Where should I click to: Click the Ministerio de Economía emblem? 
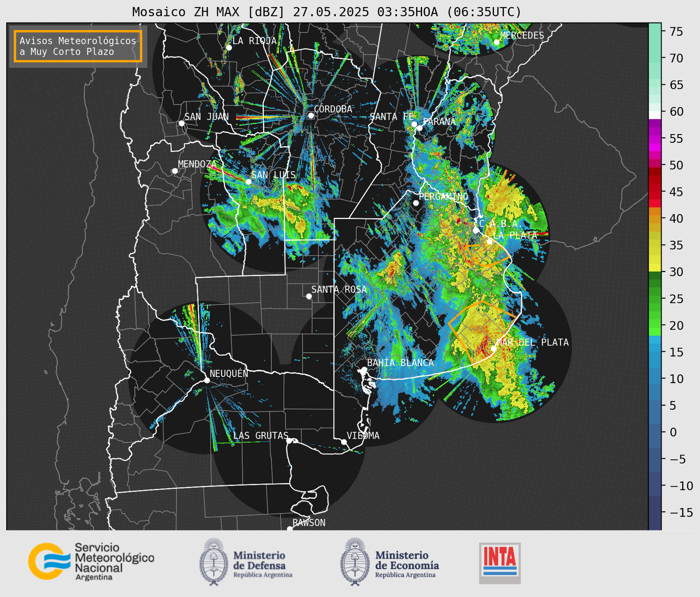tap(355, 562)
